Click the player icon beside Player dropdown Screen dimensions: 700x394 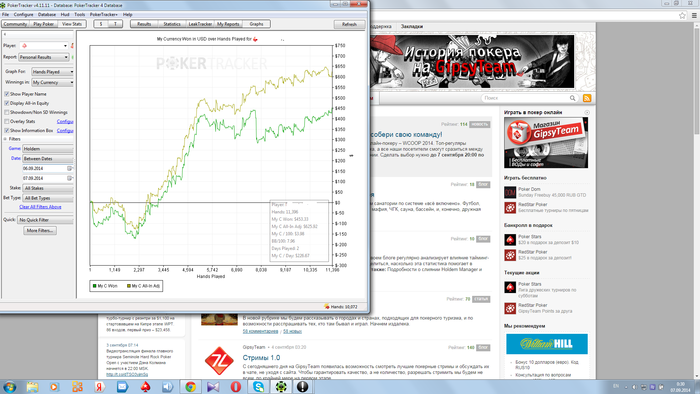point(72,46)
